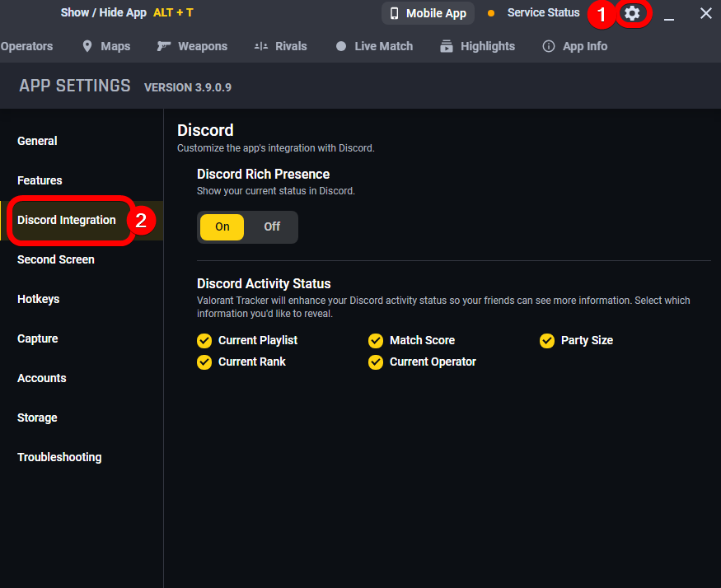Image resolution: width=721 pixels, height=588 pixels.
Task: Click 'Show your current status in Discord' text
Action: [x=276, y=191]
